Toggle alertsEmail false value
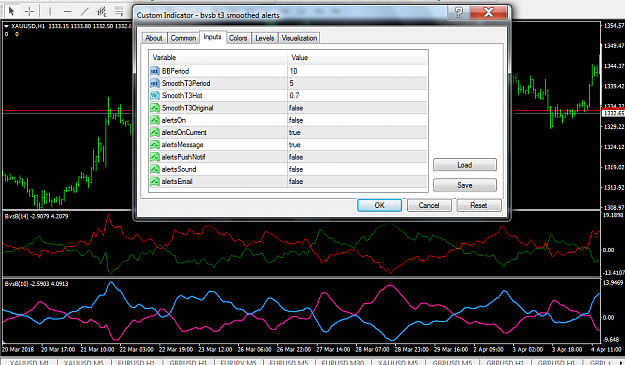This screenshot has width=625, height=365. tap(357, 182)
